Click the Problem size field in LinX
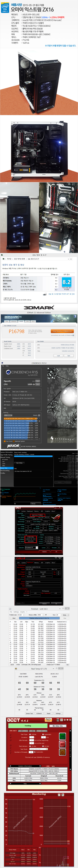This screenshot has height=868, width=78. [x=21, y=615]
